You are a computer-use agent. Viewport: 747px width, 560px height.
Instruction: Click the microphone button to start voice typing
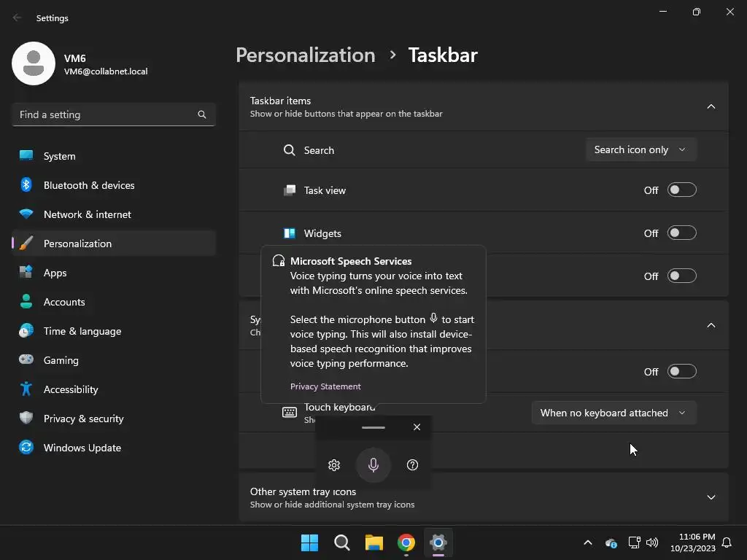point(373,464)
